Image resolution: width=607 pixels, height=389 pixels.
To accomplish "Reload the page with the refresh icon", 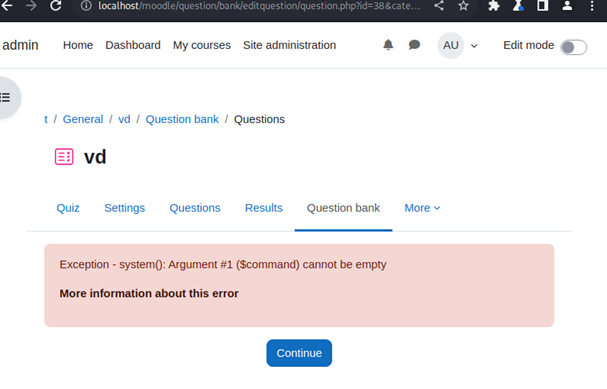I will (x=56, y=6).
